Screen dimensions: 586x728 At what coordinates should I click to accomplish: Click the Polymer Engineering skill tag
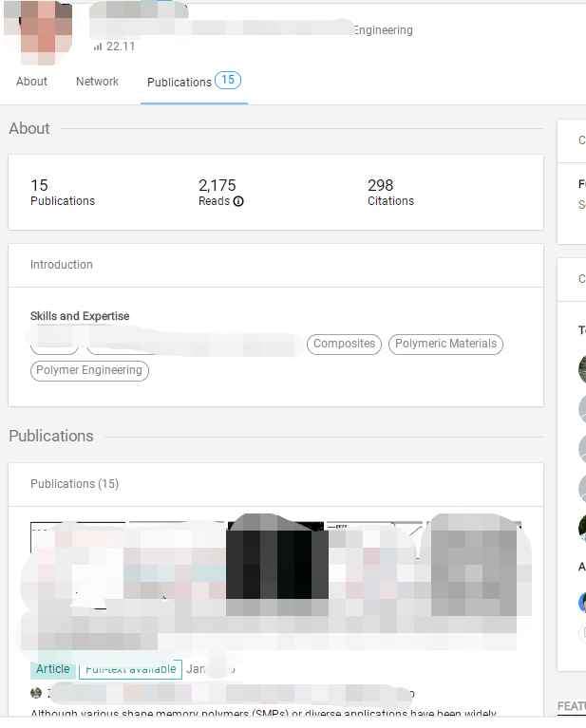(x=89, y=370)
